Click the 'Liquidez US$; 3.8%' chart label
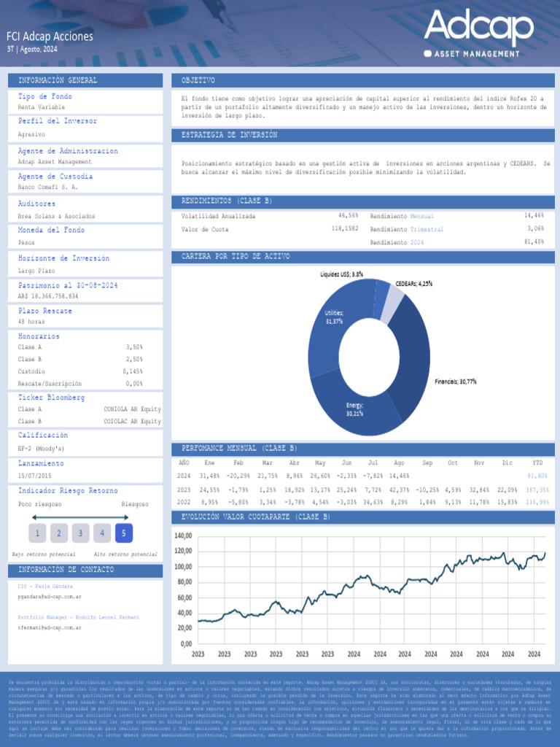Screen dimensions: 560x747 pos(341,274)
